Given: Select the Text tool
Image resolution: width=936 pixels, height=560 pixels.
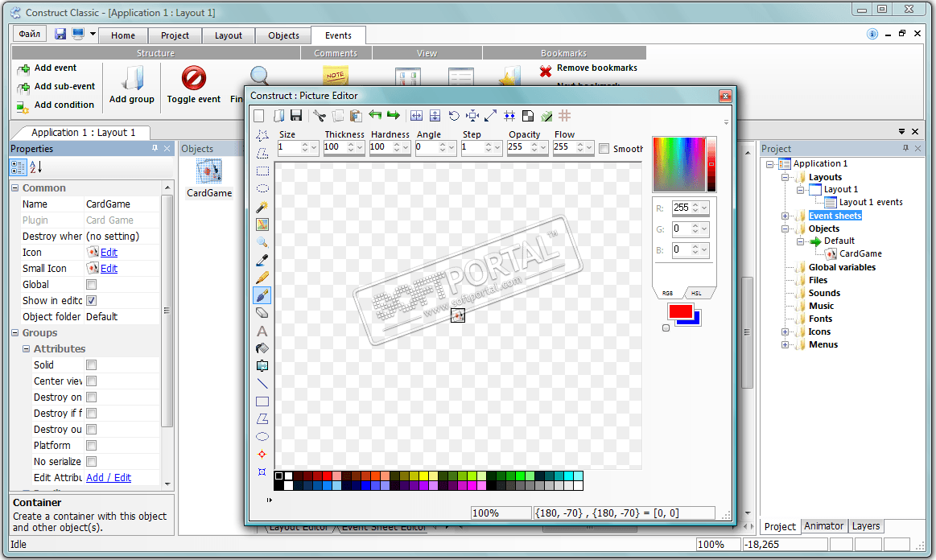Looking at the screenshot, I should pos(262,331).
